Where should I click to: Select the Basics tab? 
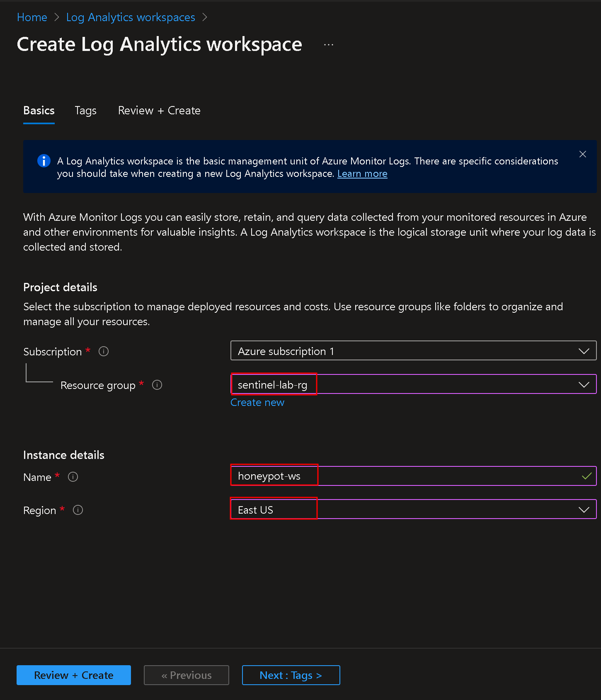[39, 111]
